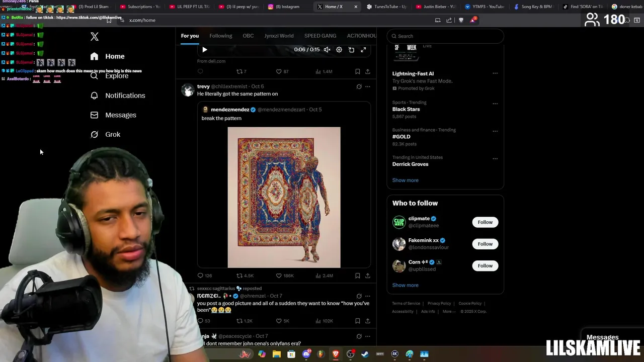Open Brave Rewards triangle icon
The image size is (644, 362).
pos(472,20)
